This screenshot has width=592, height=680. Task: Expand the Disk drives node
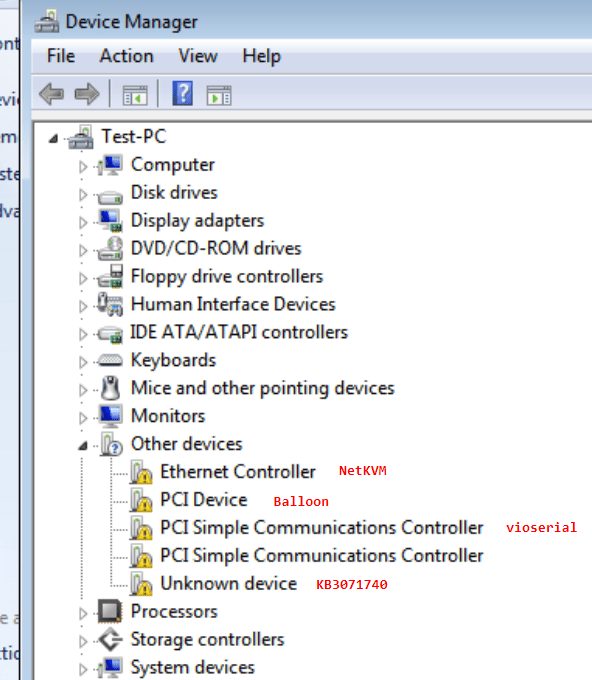tap(83, 195)
